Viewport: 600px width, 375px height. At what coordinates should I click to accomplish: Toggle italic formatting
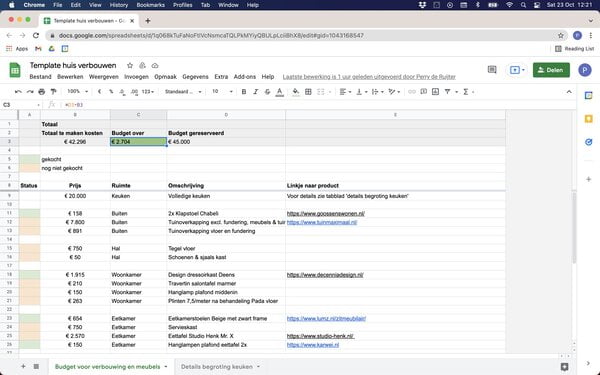coord(256,92)
